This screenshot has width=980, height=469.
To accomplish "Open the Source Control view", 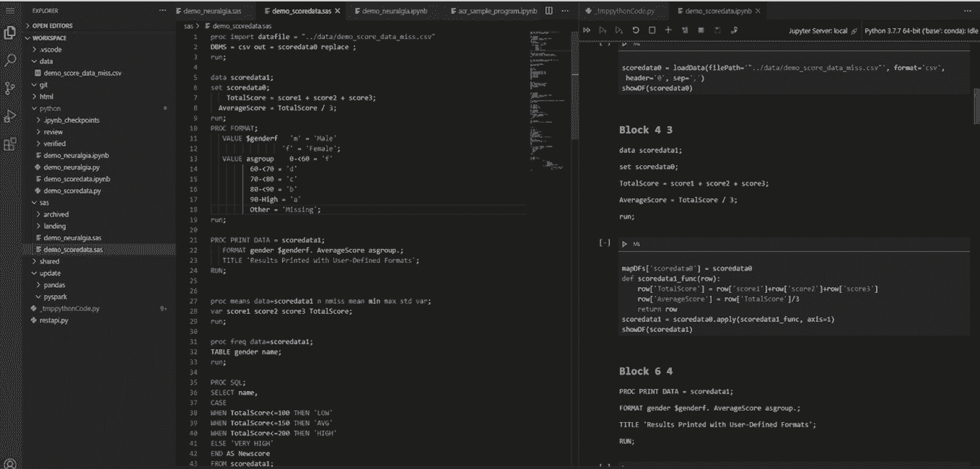I will pyautogui.click(x=10, y=88).
